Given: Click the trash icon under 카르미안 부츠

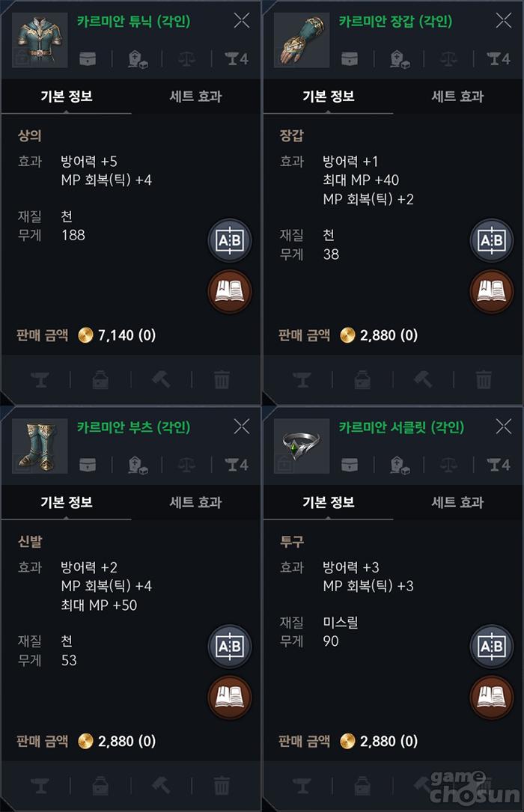Looking at the screenshot, I should click(x=222, y=786).
